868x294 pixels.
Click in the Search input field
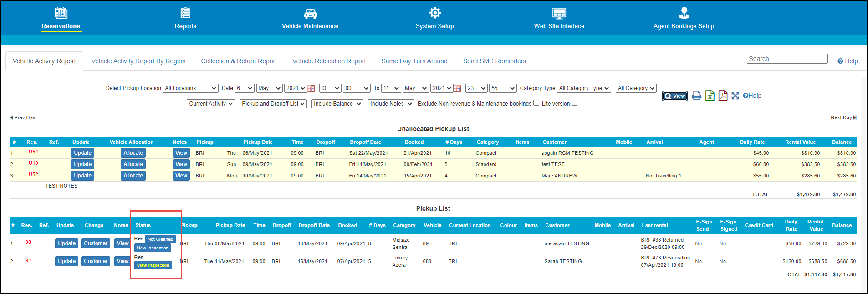click(787, 59)
